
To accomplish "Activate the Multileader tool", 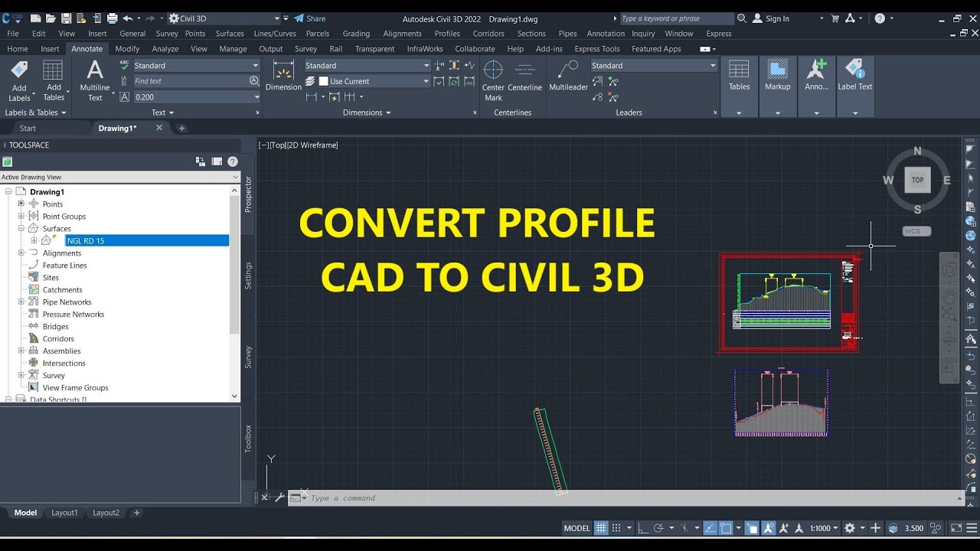I will tap(568, 76).
